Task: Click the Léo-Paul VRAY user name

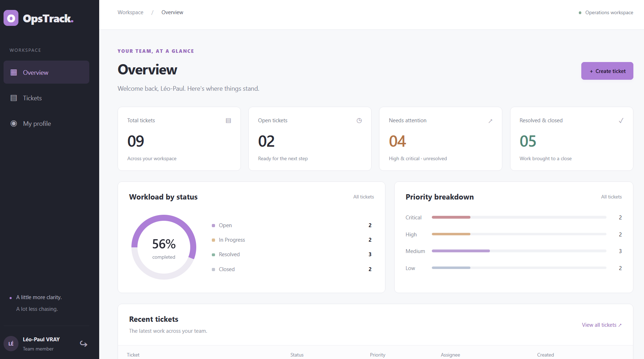Action: [x=41, y=340]
